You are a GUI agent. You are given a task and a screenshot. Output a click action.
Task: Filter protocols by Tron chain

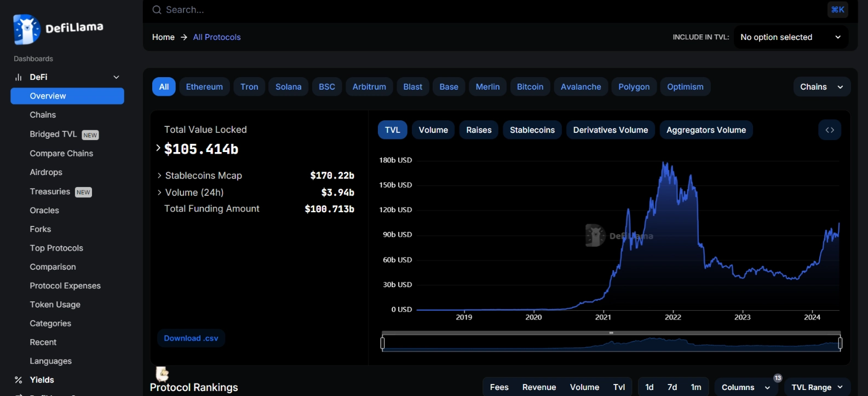pos(249,87)
